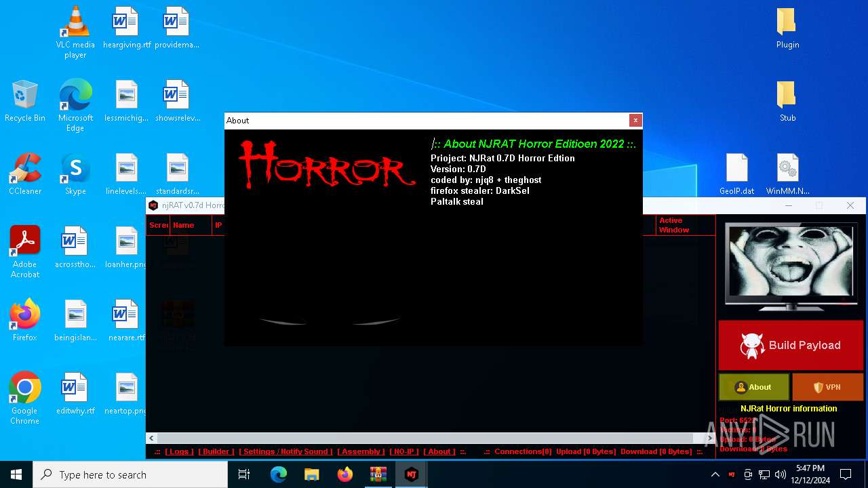The image size is (868, 488).
Task: Open the [ Builder ] menu link
Action: point(216,451)
